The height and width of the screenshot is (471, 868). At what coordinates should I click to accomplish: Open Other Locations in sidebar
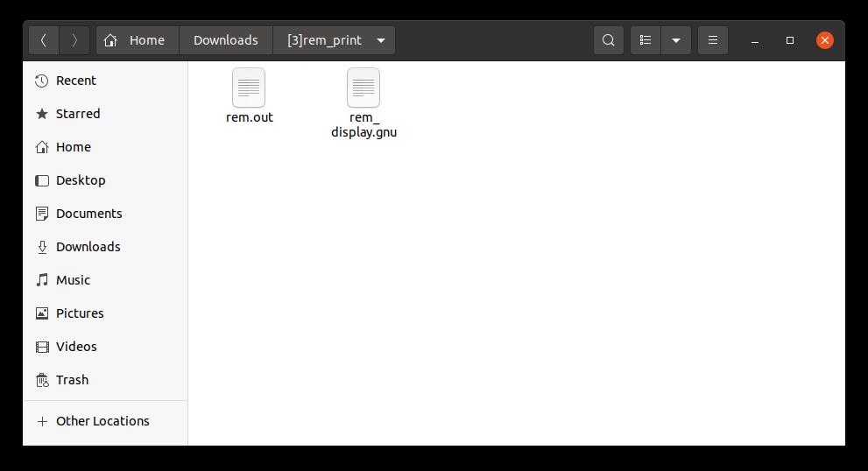point(105,421)
